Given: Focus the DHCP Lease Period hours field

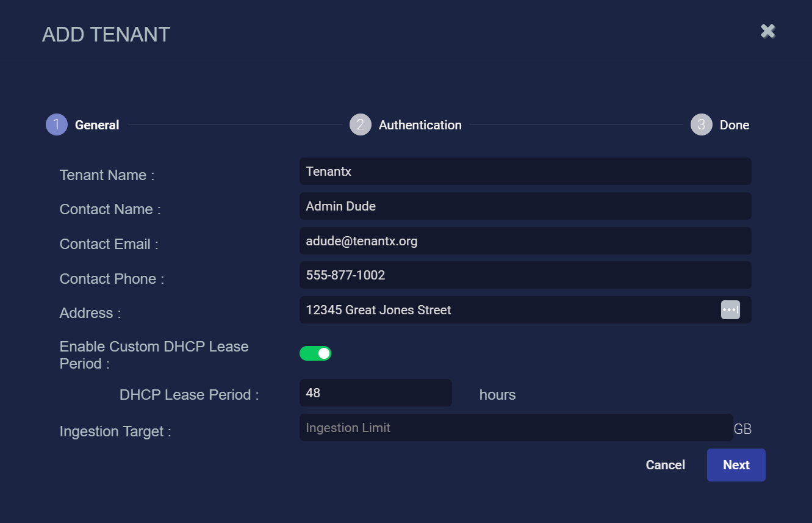Looking at the screenshot, I should pos(375,393).
